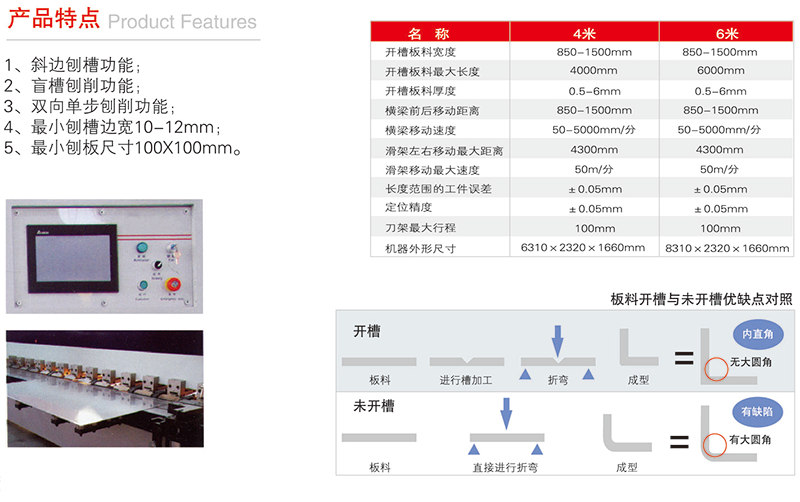Viewport: 800px width, 502px height.
Task: Click the 无大圆角 label
Action: [x=751, y=362]
